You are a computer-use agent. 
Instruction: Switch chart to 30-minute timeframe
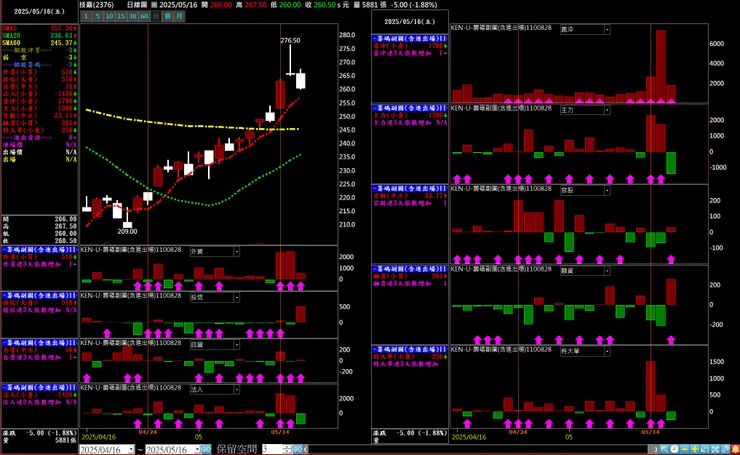[133, 16]
